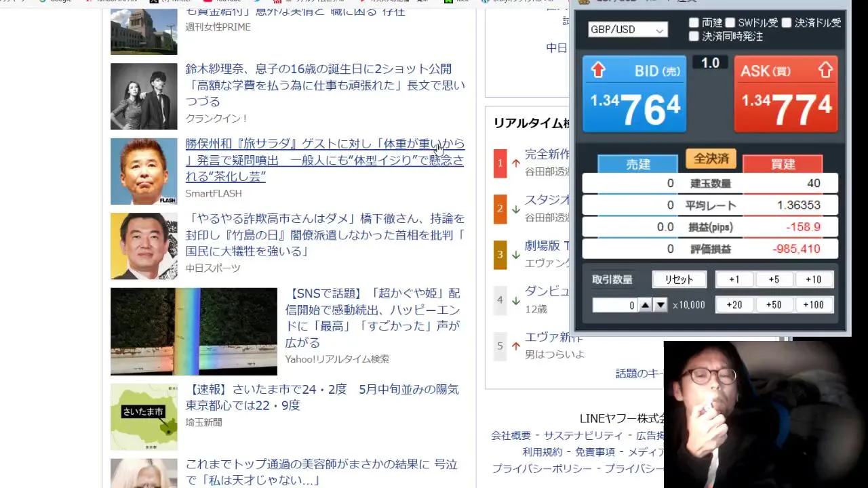Viewport: 868px width, 488px height.
Task: Click the webcam overlay video
Action: 766,414
